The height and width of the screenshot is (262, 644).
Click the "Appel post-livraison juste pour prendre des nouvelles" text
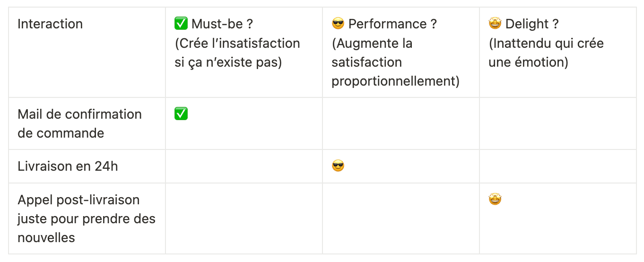pyautogui.click(x=86, y=218)
